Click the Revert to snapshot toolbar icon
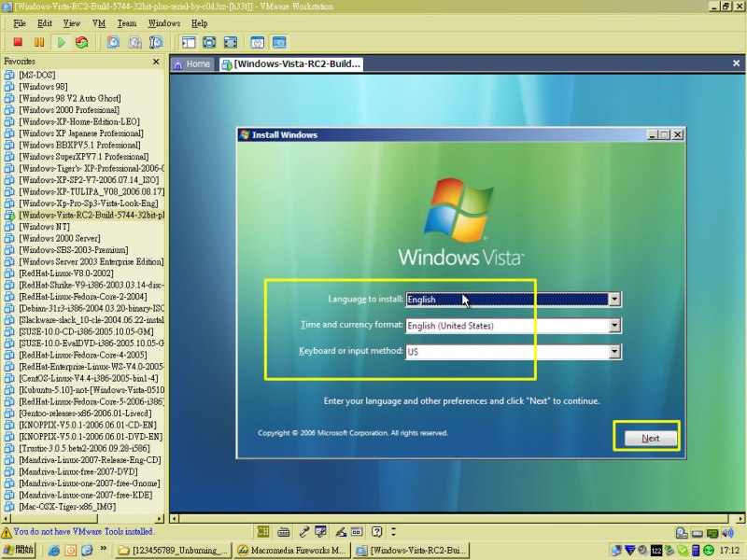The image size is (747, 560). click(x=134, y=42)
